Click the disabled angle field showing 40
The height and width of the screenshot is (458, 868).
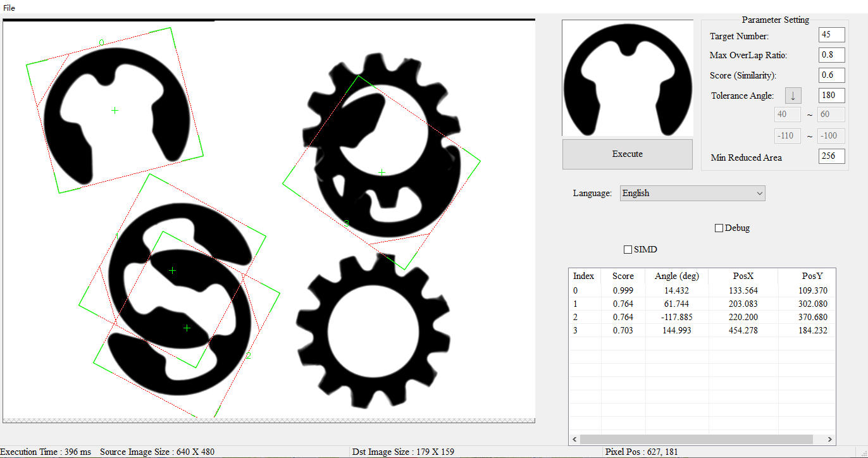(x=788, y=114)
